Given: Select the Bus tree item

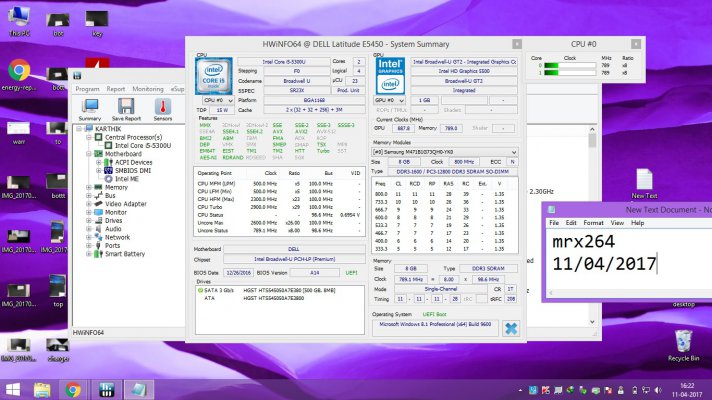Looking at the screenshot, I should [110, 196].
